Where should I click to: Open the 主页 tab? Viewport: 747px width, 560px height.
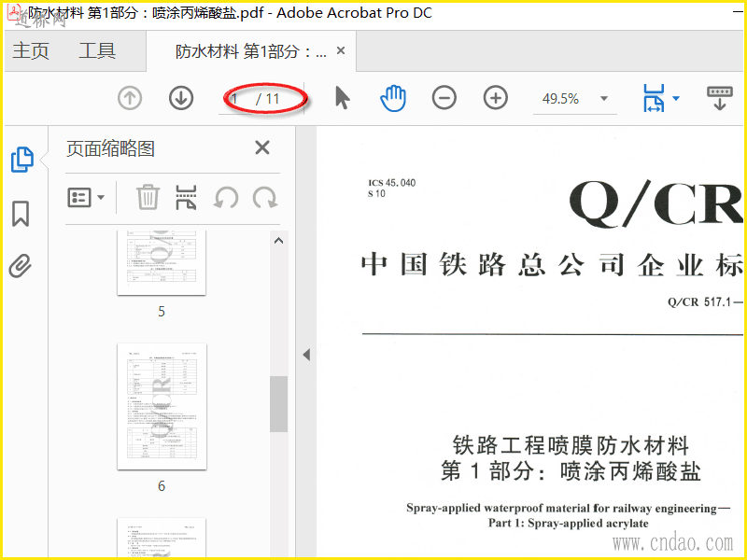point(31,50)
